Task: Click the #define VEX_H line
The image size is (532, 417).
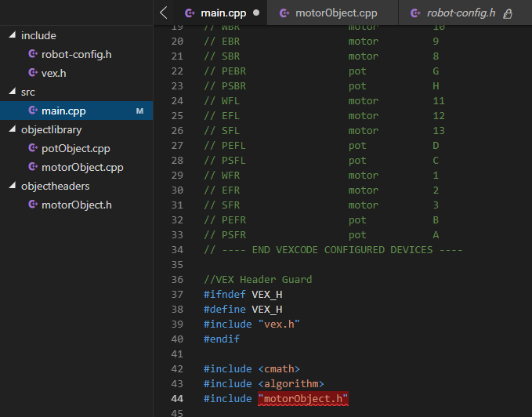Action: point(243,310)
